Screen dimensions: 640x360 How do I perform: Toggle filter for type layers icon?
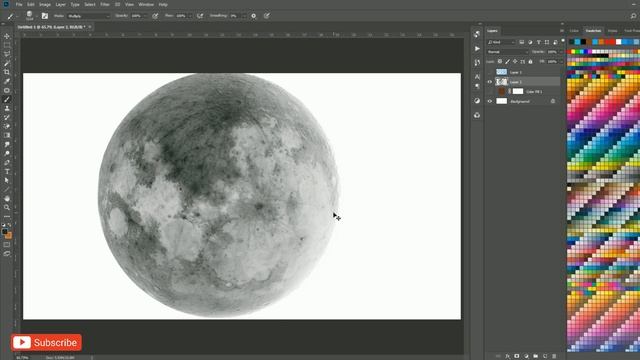(539, 42)
